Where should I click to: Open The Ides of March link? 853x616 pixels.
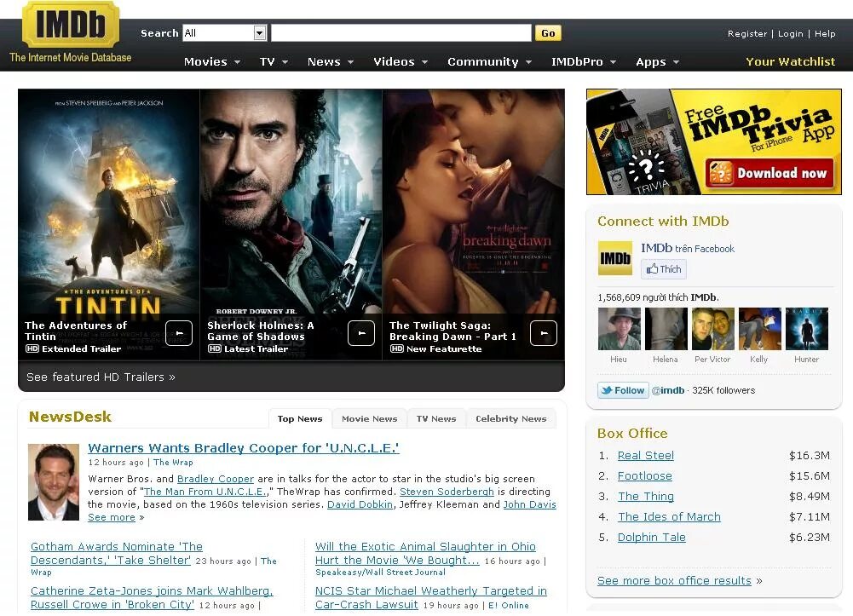tap(669, 517)
